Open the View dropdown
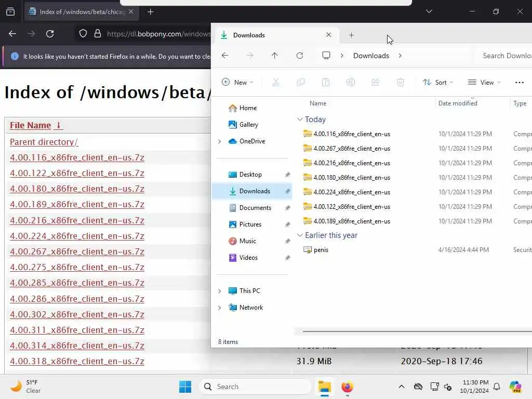532x399 pixels. tap(484, 82)
